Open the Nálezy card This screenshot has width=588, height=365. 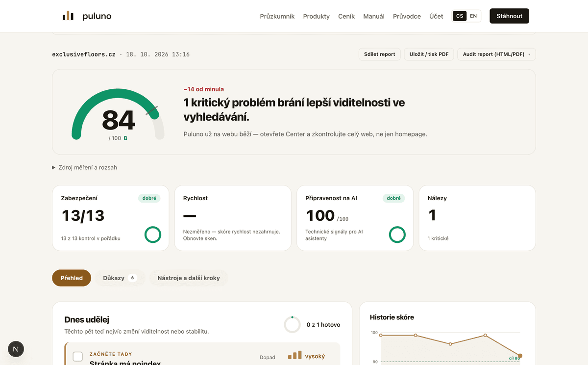(477, 218)
